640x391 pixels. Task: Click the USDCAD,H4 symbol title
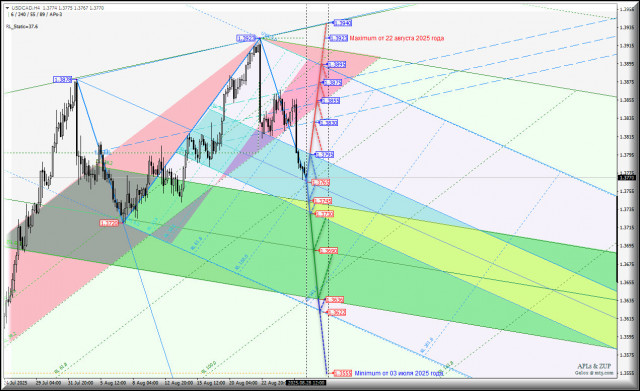point(25,8)
